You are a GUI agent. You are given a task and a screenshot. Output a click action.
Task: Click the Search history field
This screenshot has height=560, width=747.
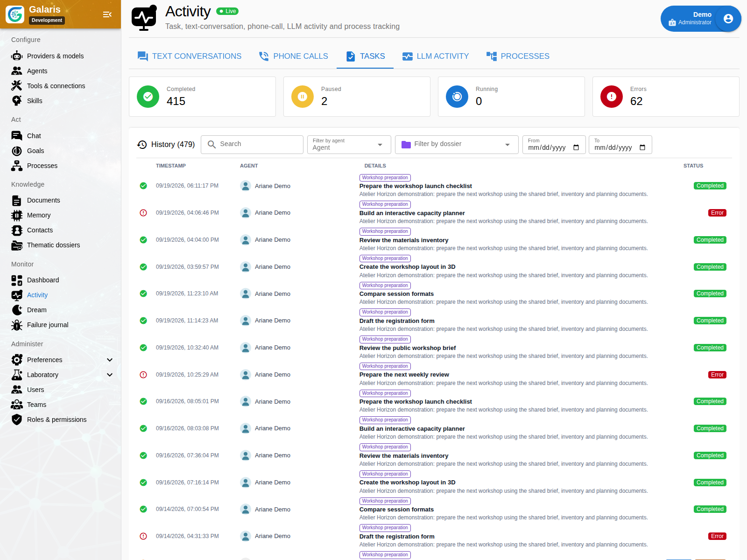click(252, 145)
